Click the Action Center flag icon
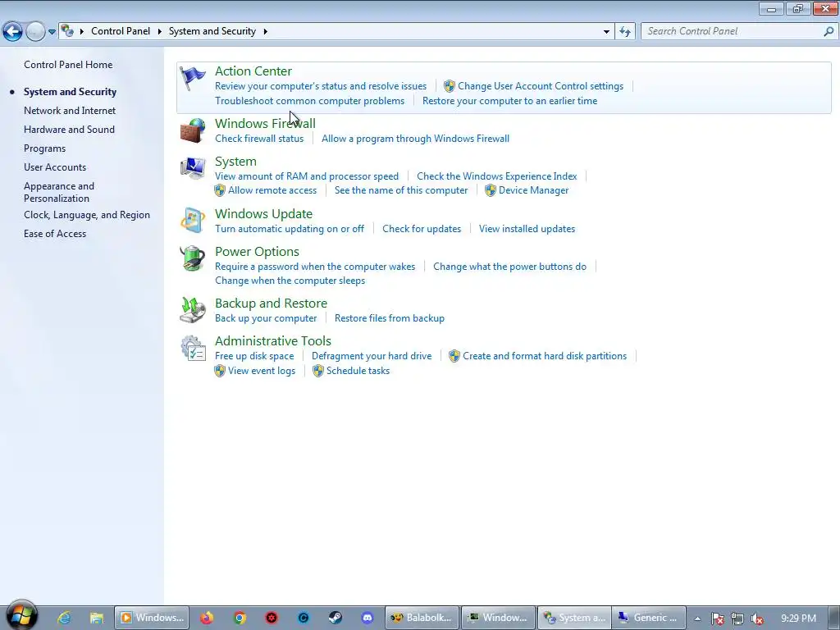This screenshot has width=840, height=630. (192, 78)
